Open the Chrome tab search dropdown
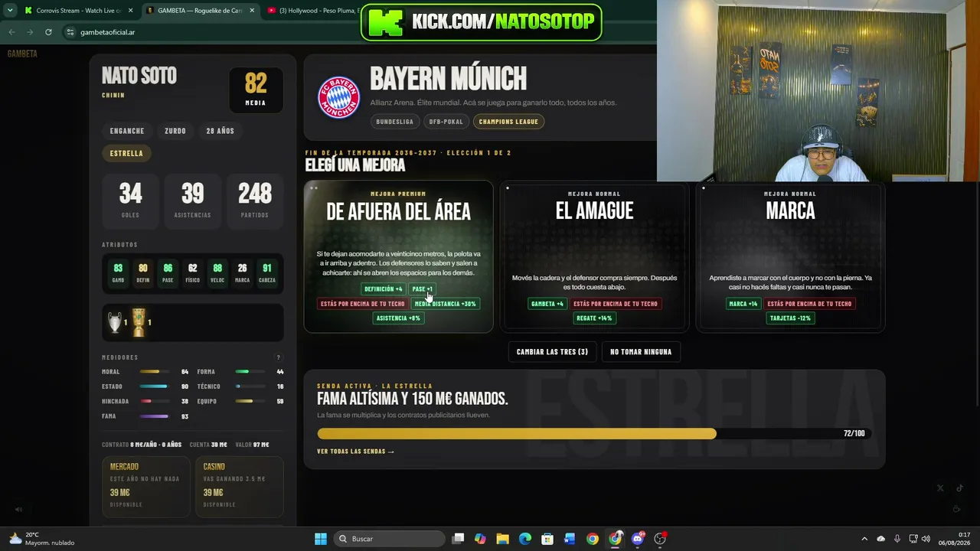 coord(10,11)
